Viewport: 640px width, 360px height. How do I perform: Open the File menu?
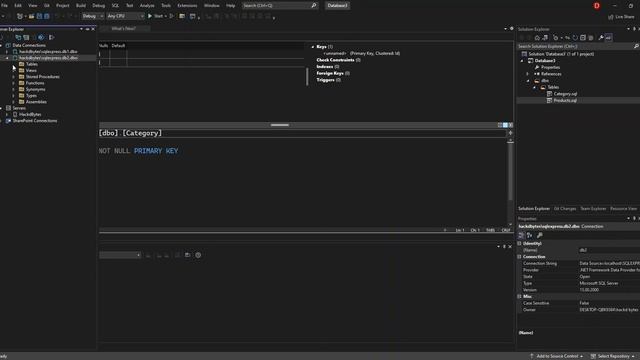(4, 5)
